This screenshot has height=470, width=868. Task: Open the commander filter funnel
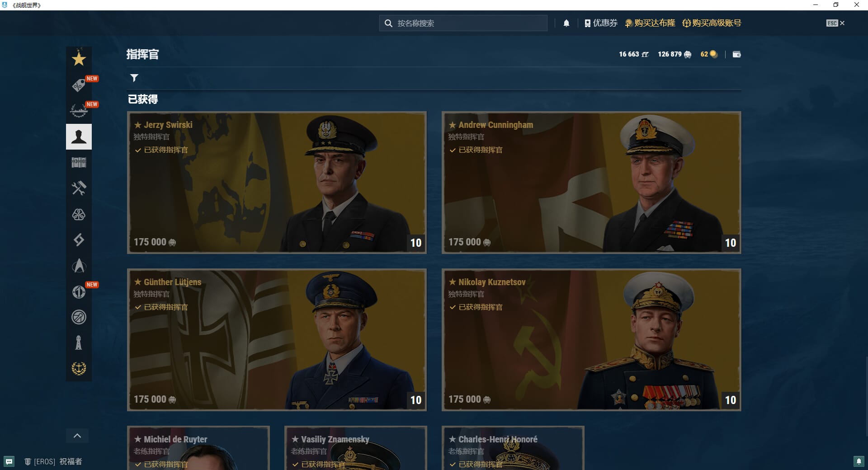pos(134,78)
